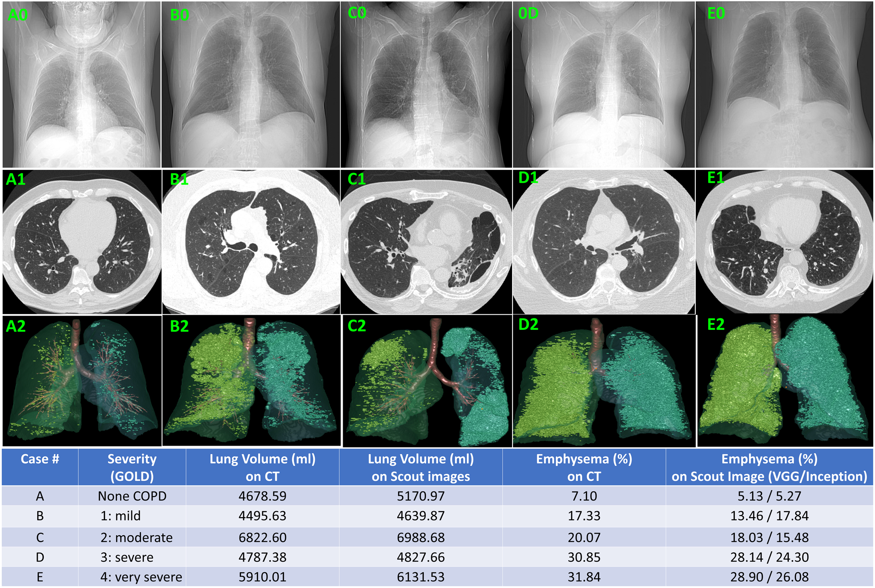
Task: Click the scout emphysema value '28.90 / 26.08'
Action: (769, 577)
